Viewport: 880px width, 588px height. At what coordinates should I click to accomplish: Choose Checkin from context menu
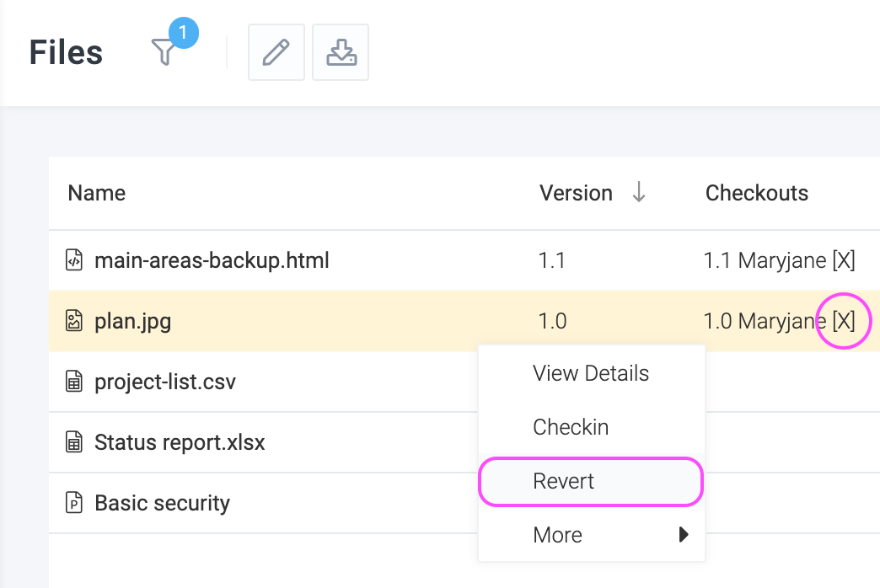pyautogui.click(x=592, y=427)
